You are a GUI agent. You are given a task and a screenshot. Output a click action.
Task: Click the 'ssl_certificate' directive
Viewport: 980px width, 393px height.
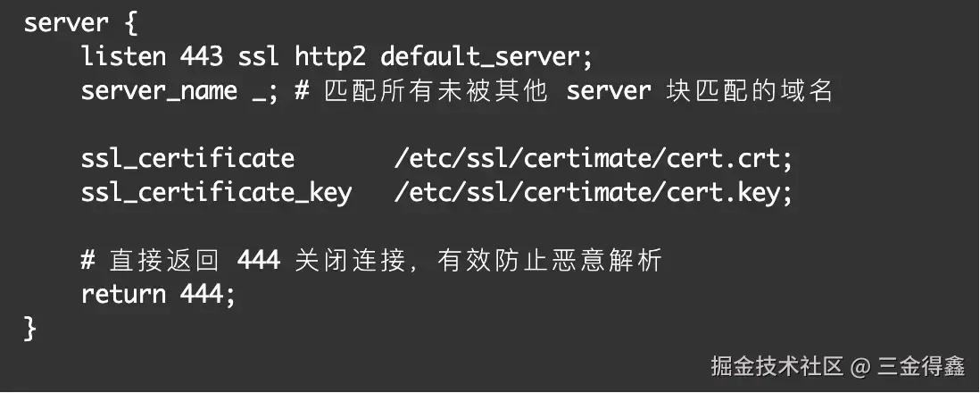pos(187,159)
